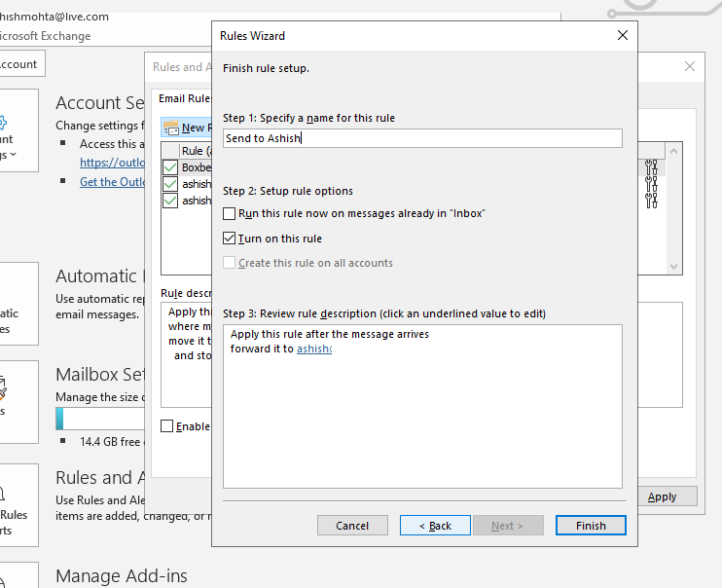
Task: Switch to the Email Rules tab
Action: tap(185, 98)
